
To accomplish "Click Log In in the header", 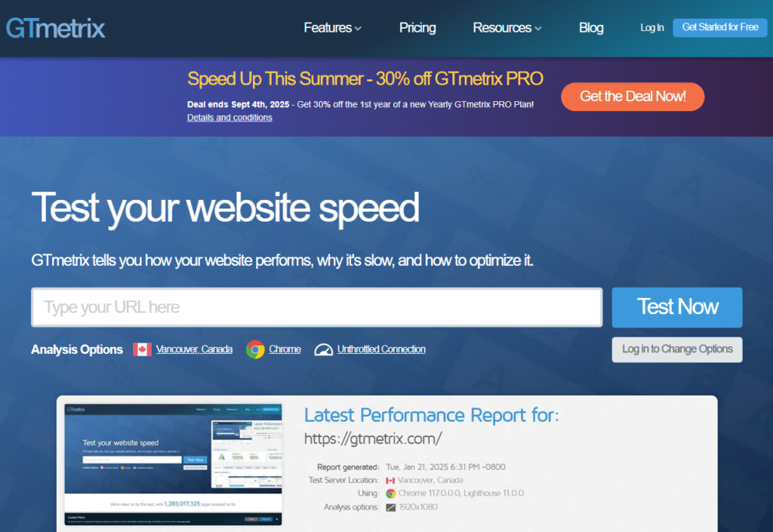I will [x=651, y=28].
